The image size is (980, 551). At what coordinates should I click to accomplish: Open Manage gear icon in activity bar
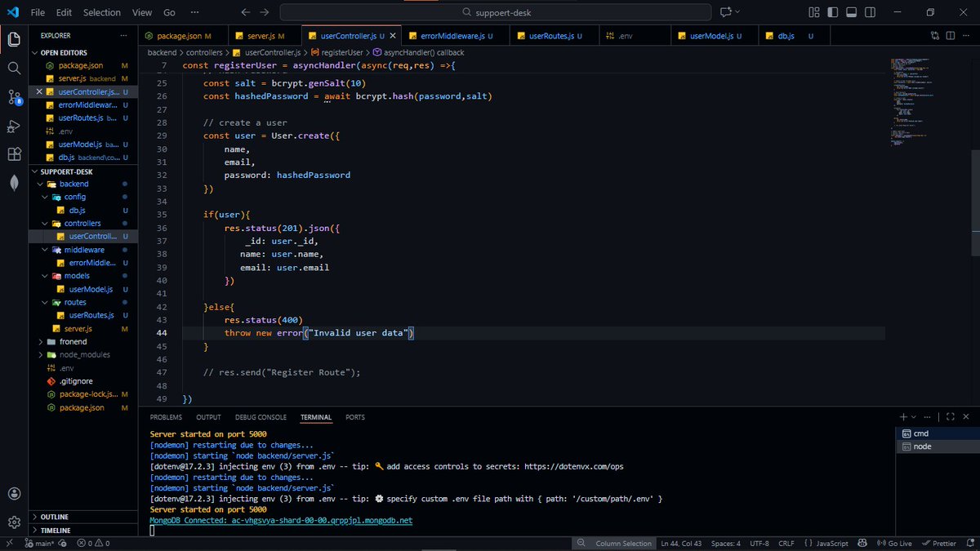pos(14,522)
